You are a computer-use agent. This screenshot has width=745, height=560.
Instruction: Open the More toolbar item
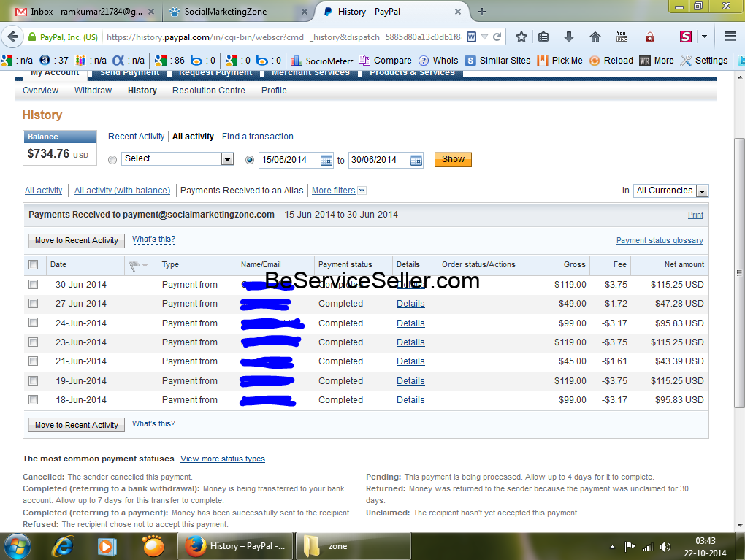pos(657,61)
